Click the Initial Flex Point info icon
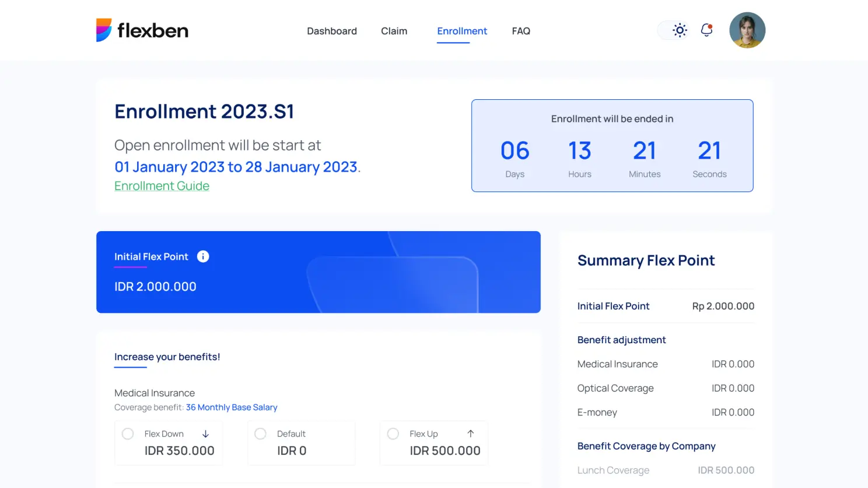Image resolution: width=868 pixels, height=488 pixels. [203, 257]
